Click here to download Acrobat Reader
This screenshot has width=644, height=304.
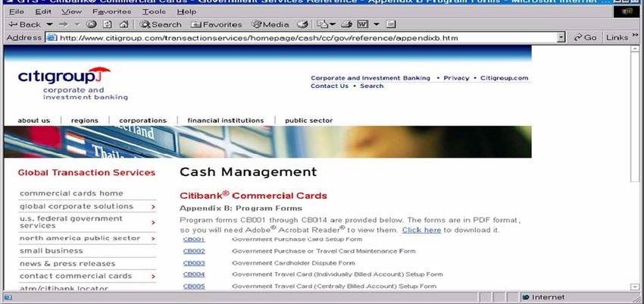pos(421,230)
